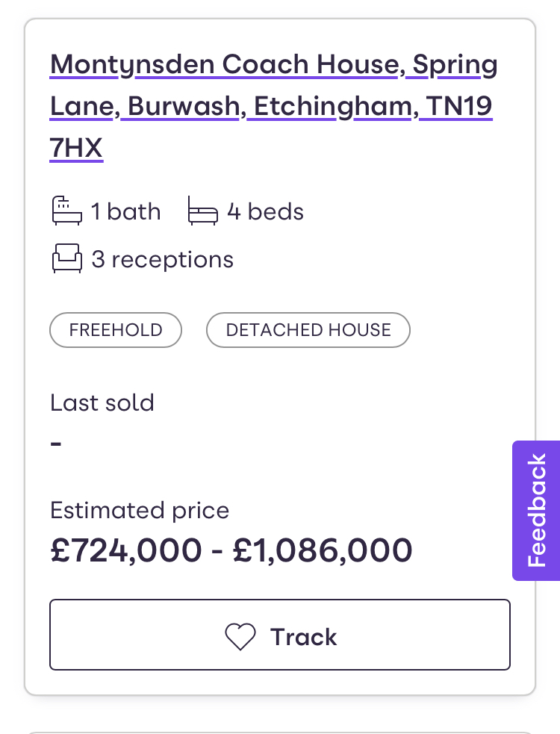This screenshot has width=560, height=734.
Task: Click the bed icon
Action: click(202, 212)
